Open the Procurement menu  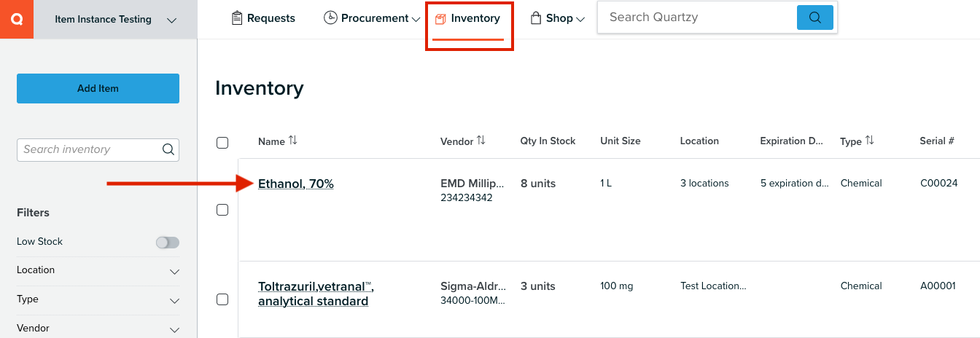[x=372, y=18]
